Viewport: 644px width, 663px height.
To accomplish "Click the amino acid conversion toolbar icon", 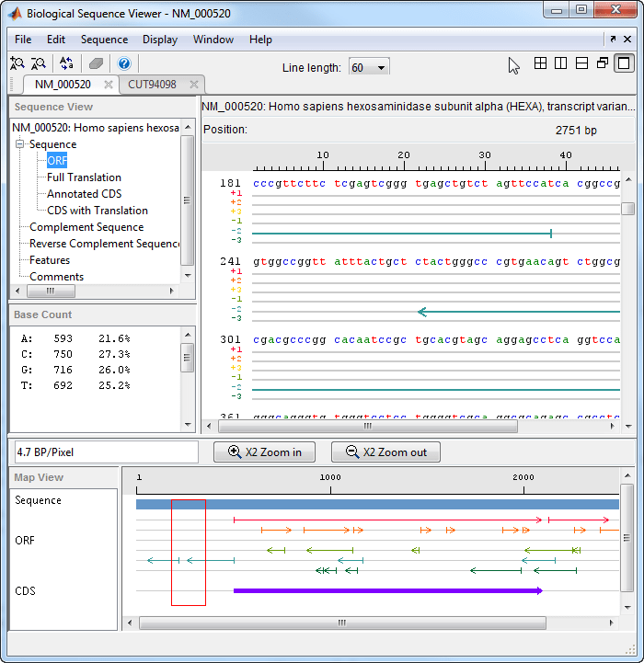I will pos(66,63).
